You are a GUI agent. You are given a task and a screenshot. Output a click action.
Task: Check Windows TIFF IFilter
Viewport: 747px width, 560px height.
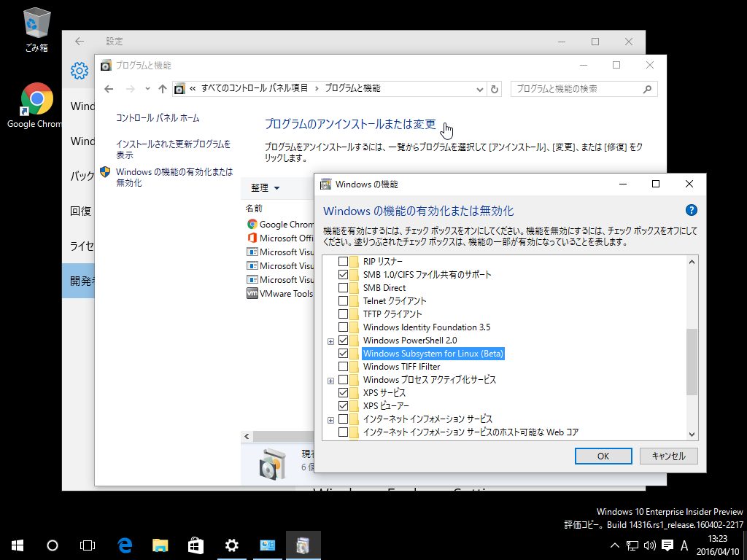tap(343, 367)
